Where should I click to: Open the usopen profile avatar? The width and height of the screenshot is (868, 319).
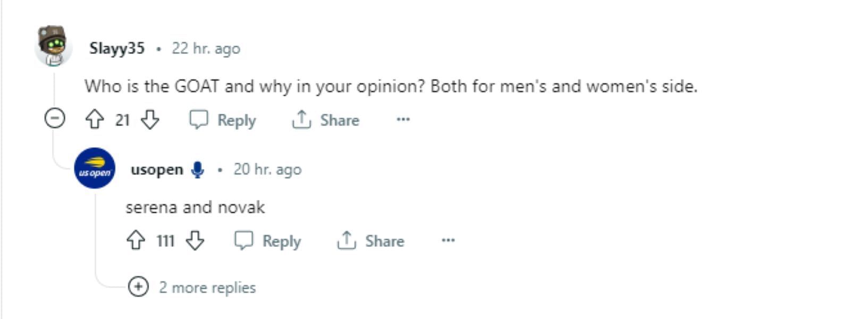pyautogui.click(x=95, y=169)
